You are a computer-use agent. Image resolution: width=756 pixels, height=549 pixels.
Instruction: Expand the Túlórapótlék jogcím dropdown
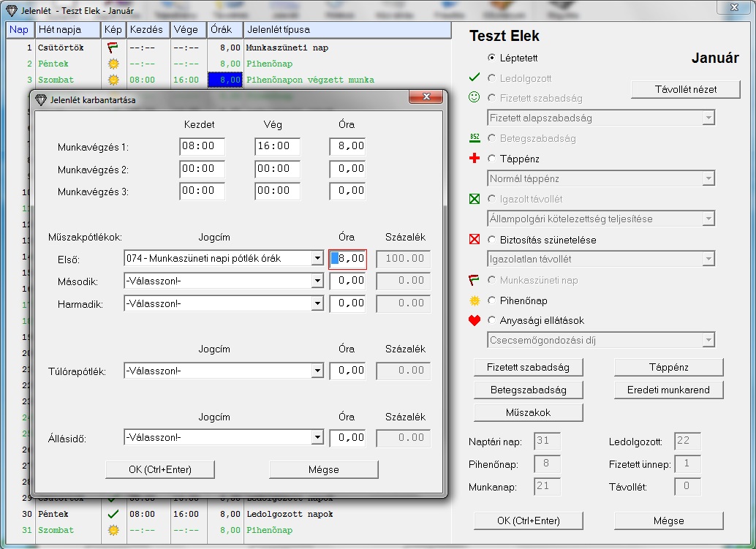[x=317, y=371]
